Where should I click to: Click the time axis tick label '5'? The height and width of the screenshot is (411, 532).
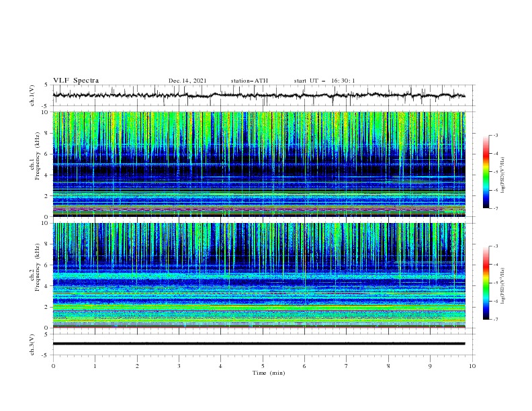(x=263, y=366)
